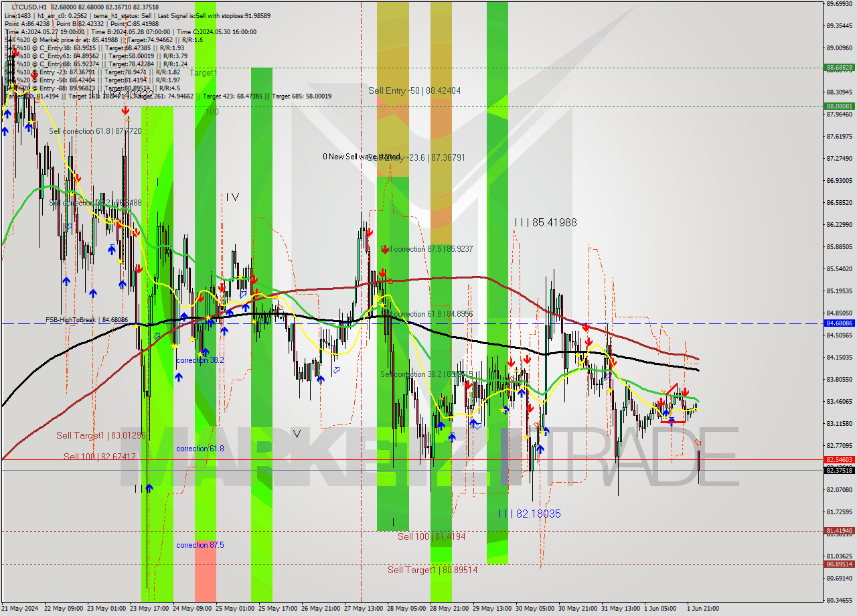Select the 86.22990 axis price

pyautogui.click(x=840, y=225)
